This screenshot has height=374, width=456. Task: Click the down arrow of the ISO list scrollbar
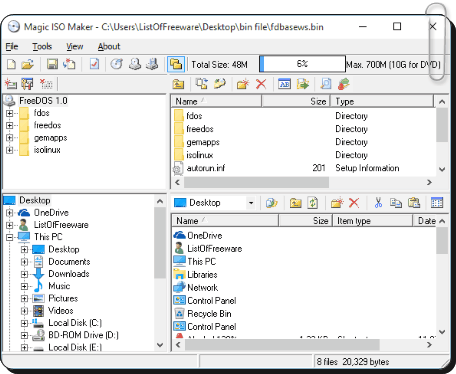point(442,169)
